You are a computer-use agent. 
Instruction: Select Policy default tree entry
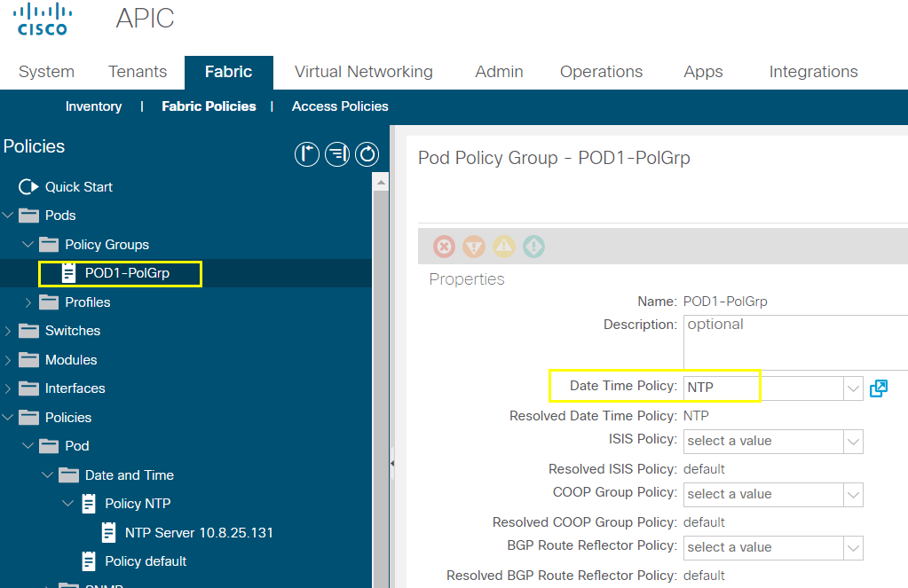coord(146,561)
